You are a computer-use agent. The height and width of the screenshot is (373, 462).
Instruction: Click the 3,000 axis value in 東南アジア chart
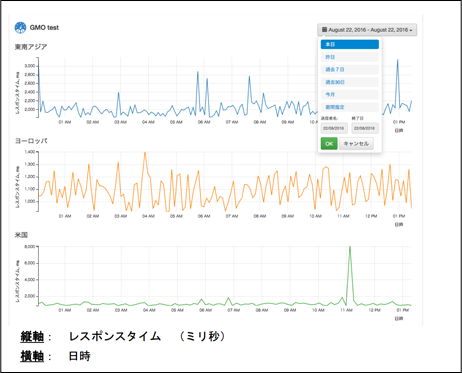pyautogui.click(x=30, y=66)
